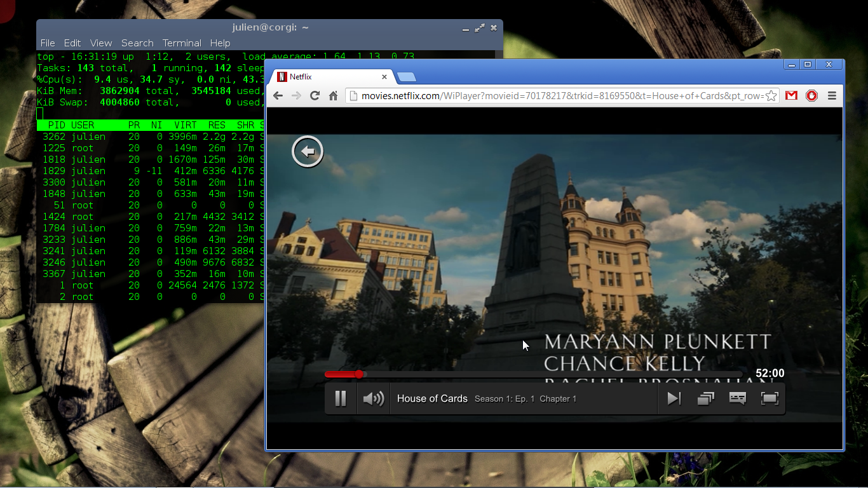Click PID 3241 julien row in top
This screenshot has height=488, width=868.
[x=151, y=251]
